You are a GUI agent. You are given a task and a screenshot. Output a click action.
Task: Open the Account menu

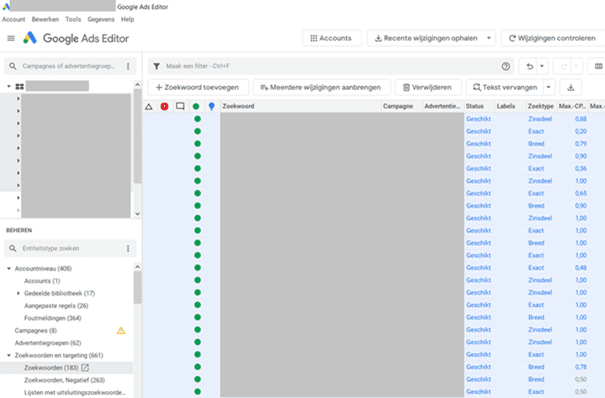pos(14,19)
